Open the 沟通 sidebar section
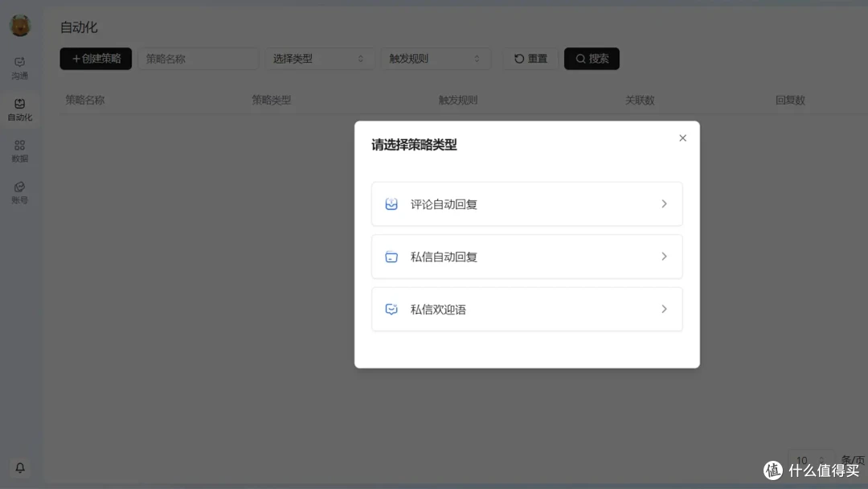 coord(20,68)
